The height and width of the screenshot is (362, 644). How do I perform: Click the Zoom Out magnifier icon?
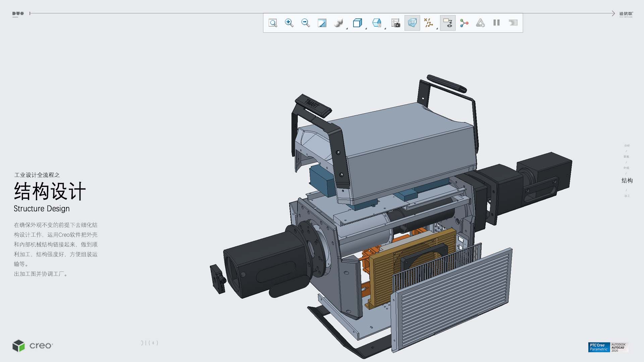click(305, 23)
